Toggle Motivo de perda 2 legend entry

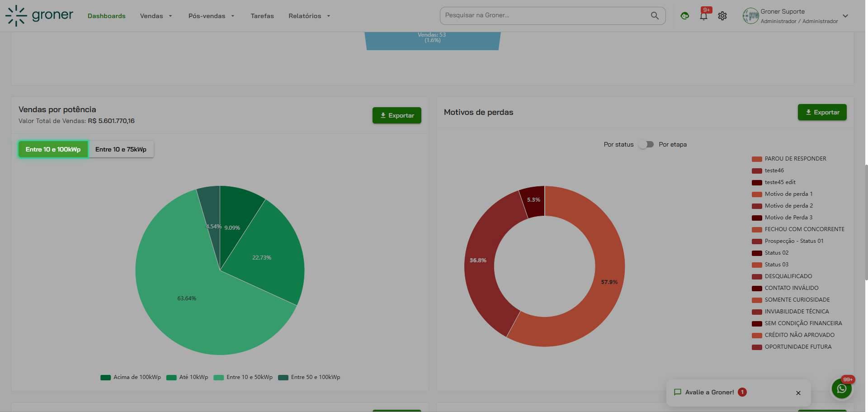782,206
